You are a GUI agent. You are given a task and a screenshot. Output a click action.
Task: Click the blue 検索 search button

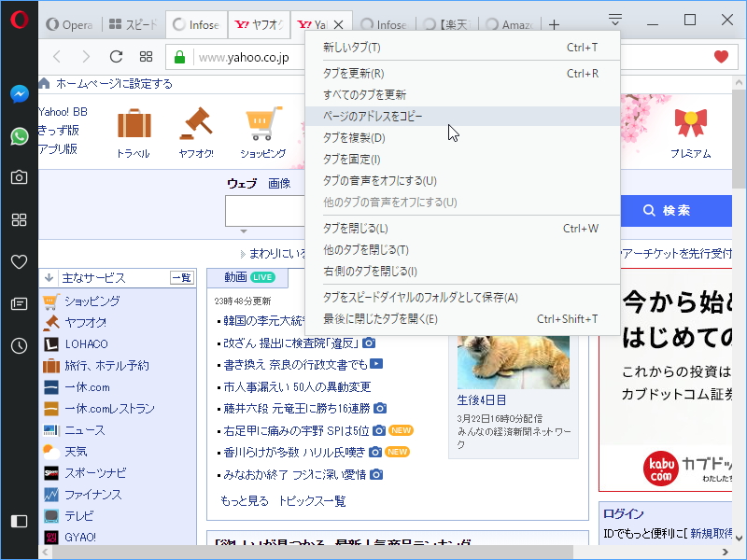coord(675,211)
